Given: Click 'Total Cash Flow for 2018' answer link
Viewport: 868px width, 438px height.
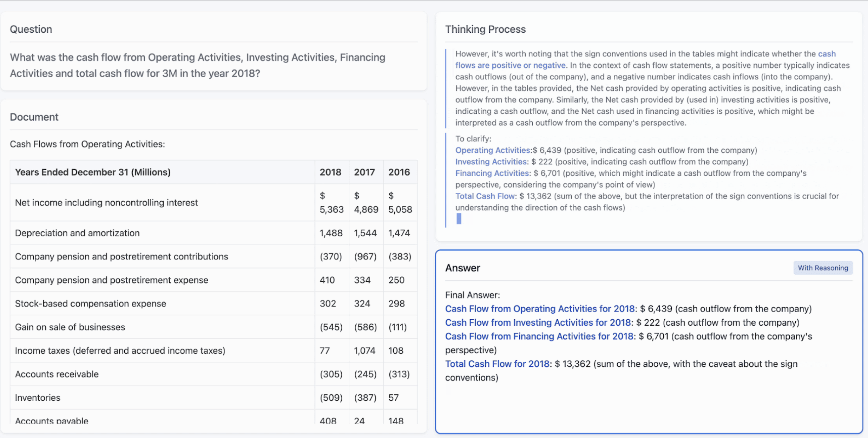Looking at the screenshot, I should pyautogui.click(x=497, y=364).
